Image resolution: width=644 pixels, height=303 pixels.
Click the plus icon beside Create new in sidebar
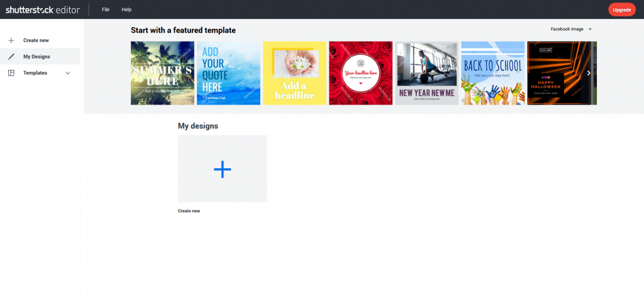[x=11, y=40]
